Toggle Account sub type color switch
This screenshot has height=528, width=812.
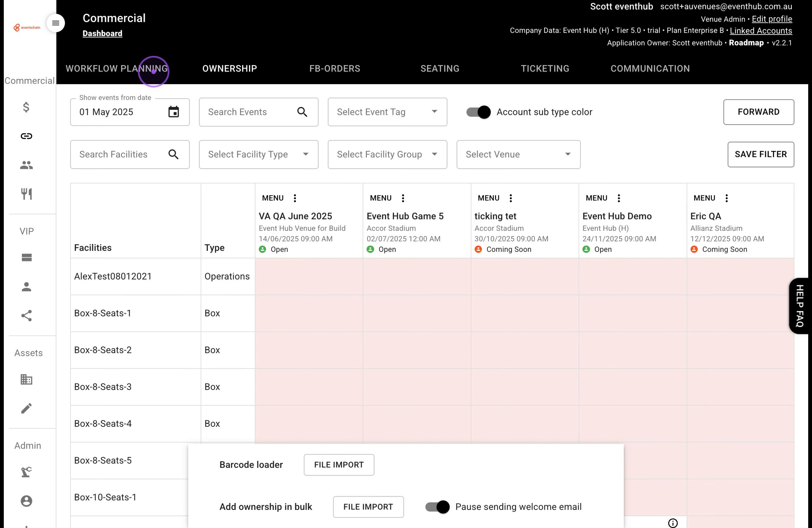tap(478, 112)
